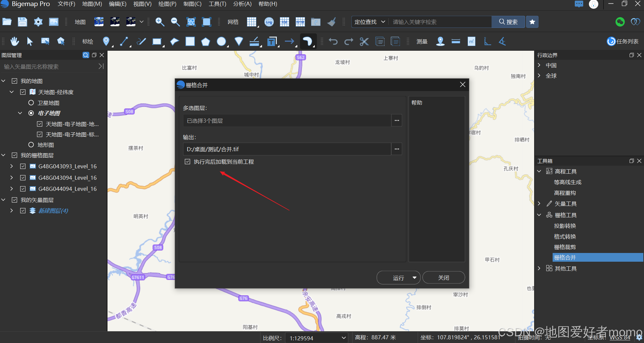This screenshot has width=644, height=343.
Task: Select the zoom in tool
Action: (160, 22)
